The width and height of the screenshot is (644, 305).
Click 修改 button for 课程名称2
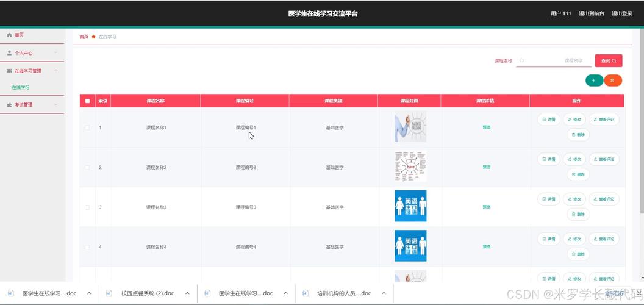tap(574, 159)
